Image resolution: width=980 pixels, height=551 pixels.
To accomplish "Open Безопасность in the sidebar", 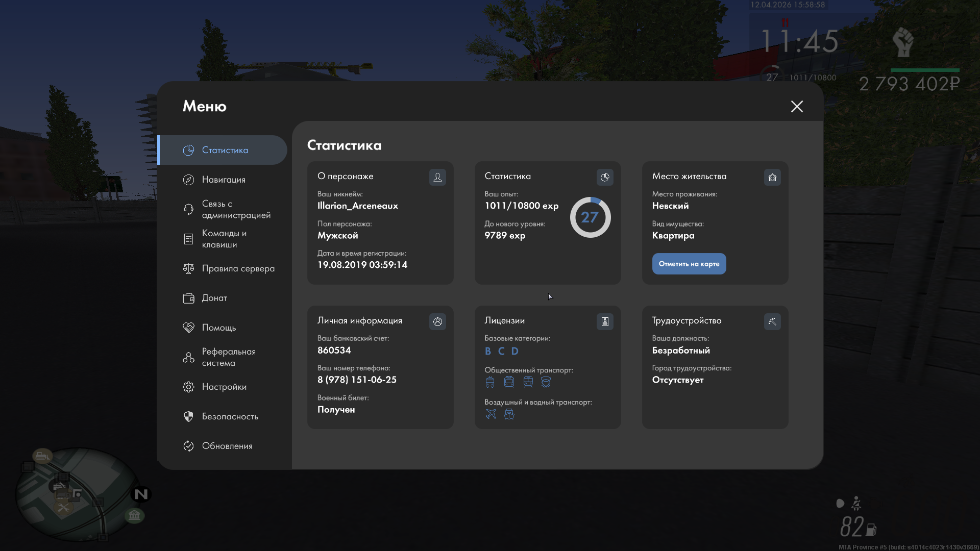I will point(230,416).
